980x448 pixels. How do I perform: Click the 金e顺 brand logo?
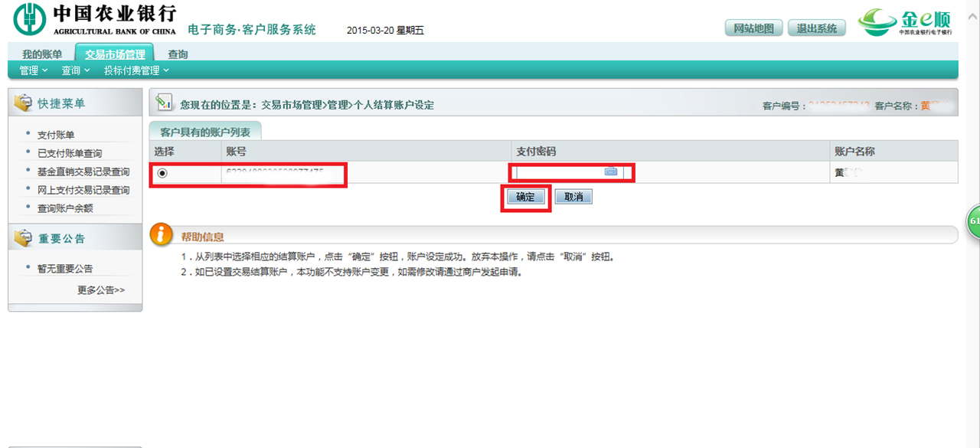click(905, 22)
